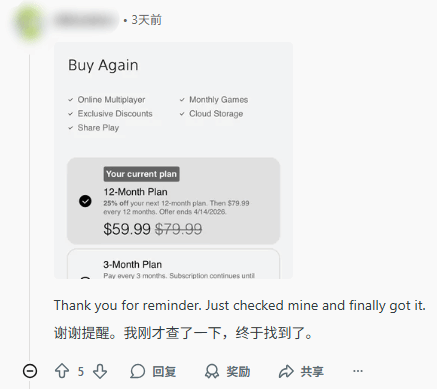Select the 12-Month Plan radio button
437x389 pixels.
pyautogui.click(x=85, y=201)
